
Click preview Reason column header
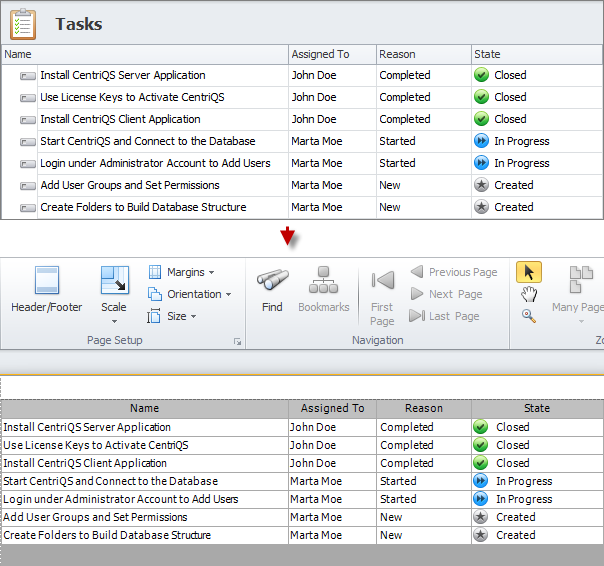coord(424,408)
